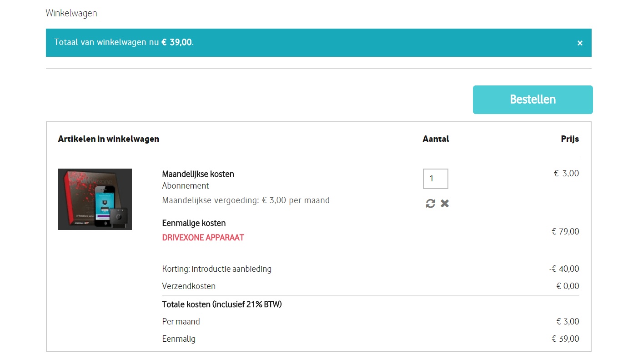This screenshot has width=628, height=364.
Task: Click the 'Korting: introductie aanbieding' line
Action: [216, 269]
